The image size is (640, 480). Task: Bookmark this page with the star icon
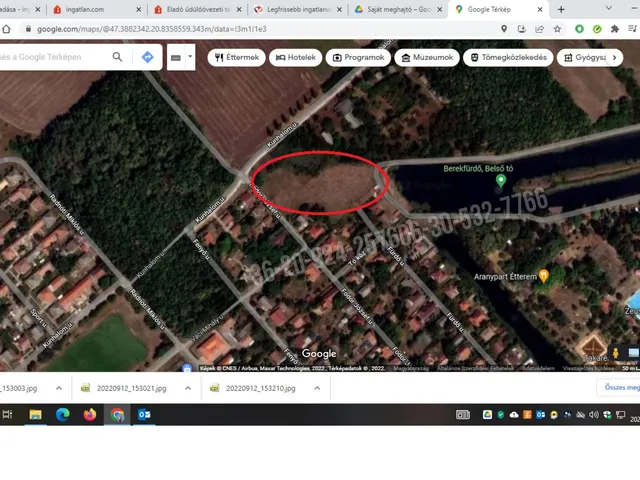pyautogui.click(x=557, y=29)
